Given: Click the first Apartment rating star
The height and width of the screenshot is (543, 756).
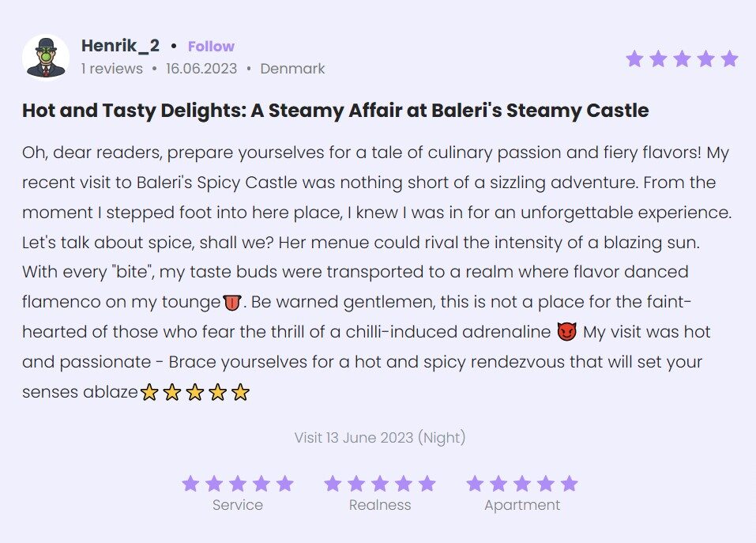Looking at the screenshot, I should click(x=475, y=484).
